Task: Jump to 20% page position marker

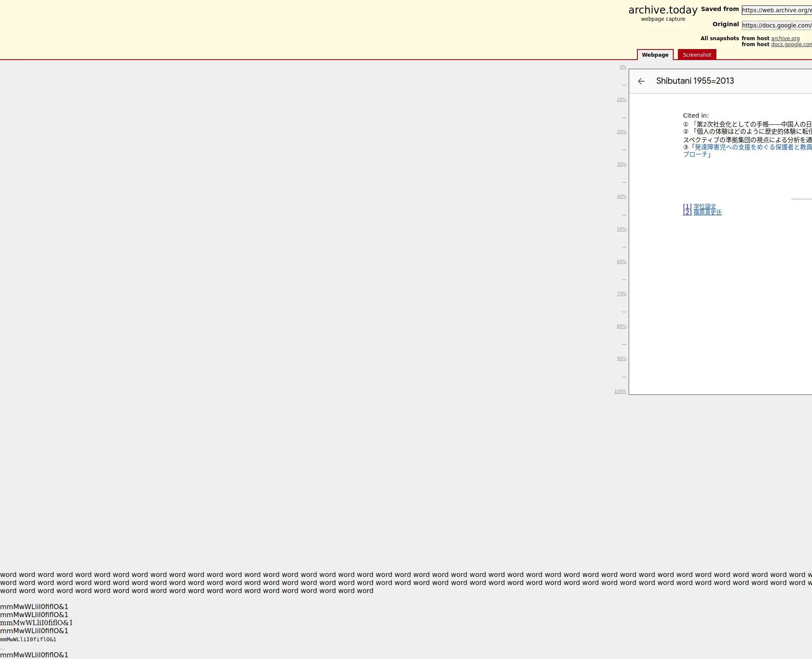Action: click(621, 132)
